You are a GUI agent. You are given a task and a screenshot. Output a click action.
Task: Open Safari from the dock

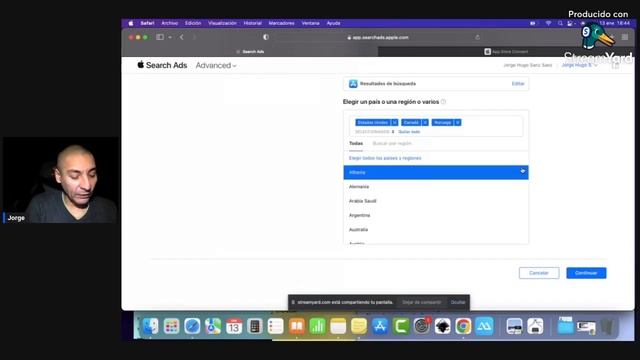pos(192,326)
